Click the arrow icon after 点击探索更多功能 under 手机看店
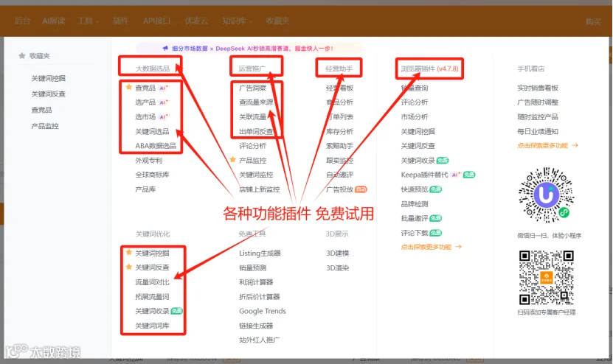 [575, 145]
